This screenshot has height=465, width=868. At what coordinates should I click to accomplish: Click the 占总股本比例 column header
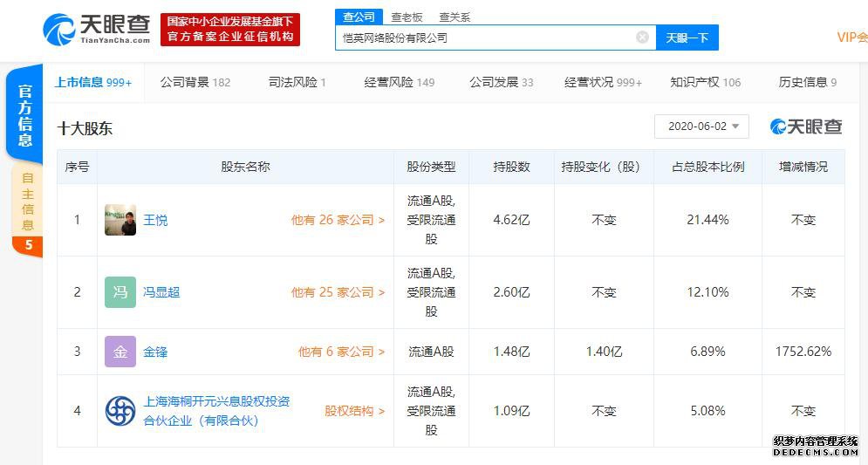(x=707, y=167)
